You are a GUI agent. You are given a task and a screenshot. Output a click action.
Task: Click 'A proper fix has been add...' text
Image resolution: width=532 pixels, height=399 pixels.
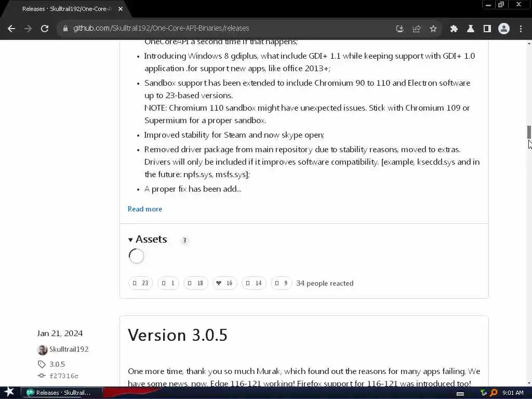point(193,189)
